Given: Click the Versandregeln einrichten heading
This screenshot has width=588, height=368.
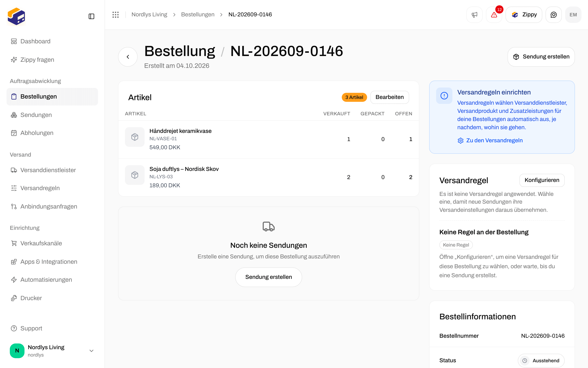Looking at the screenshot, I should pyautogui.click(x=494, y=92).
